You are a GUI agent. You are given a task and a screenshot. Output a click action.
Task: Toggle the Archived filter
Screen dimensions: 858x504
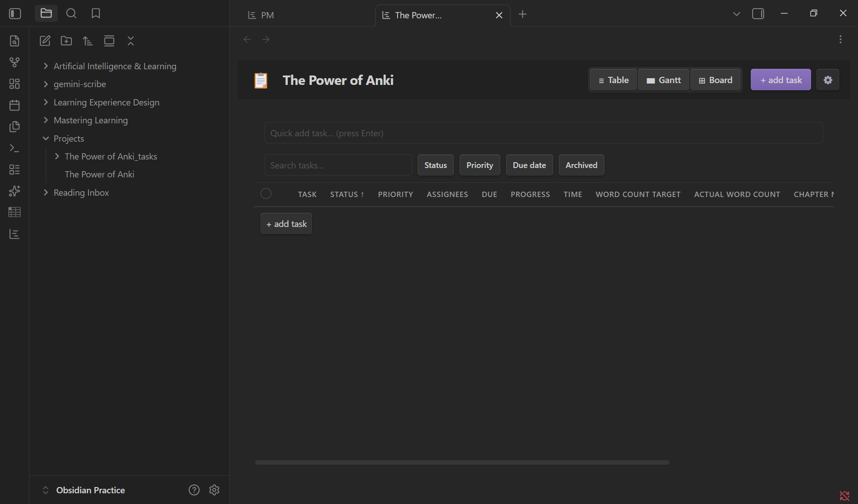(581, 165)
